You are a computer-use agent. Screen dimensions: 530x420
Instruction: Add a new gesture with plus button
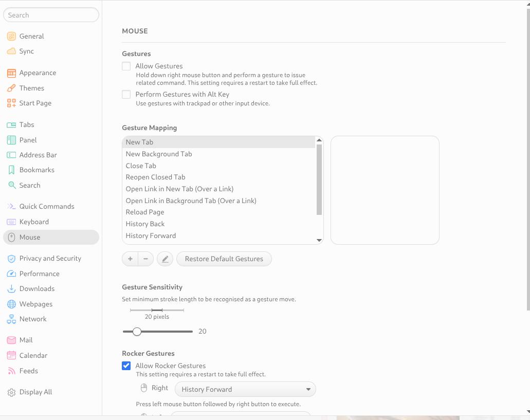coord(130,259)
